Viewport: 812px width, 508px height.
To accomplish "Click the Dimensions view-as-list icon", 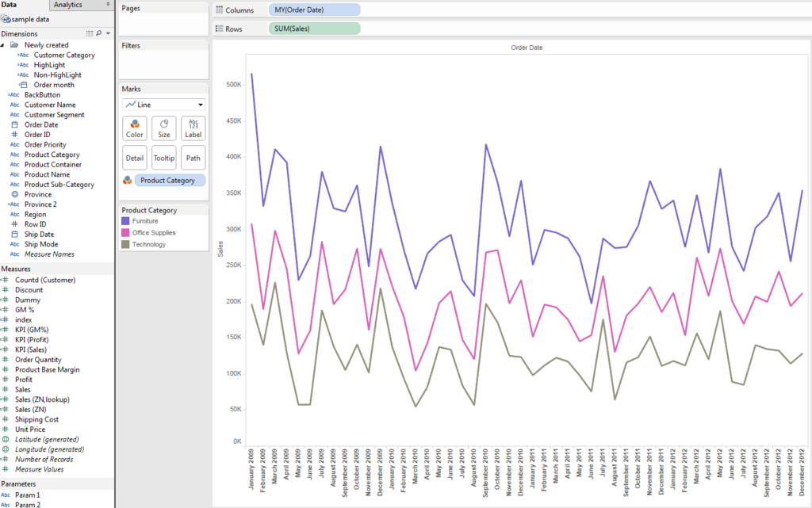I will point(90,33).
